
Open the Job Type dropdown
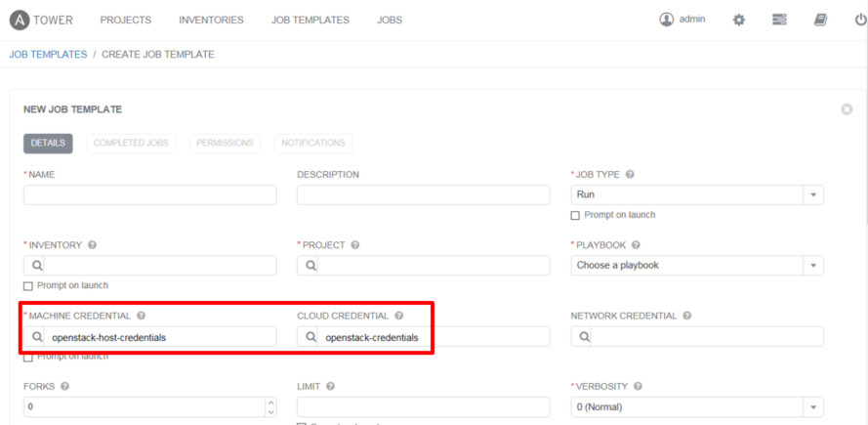[x=697, y=194]
